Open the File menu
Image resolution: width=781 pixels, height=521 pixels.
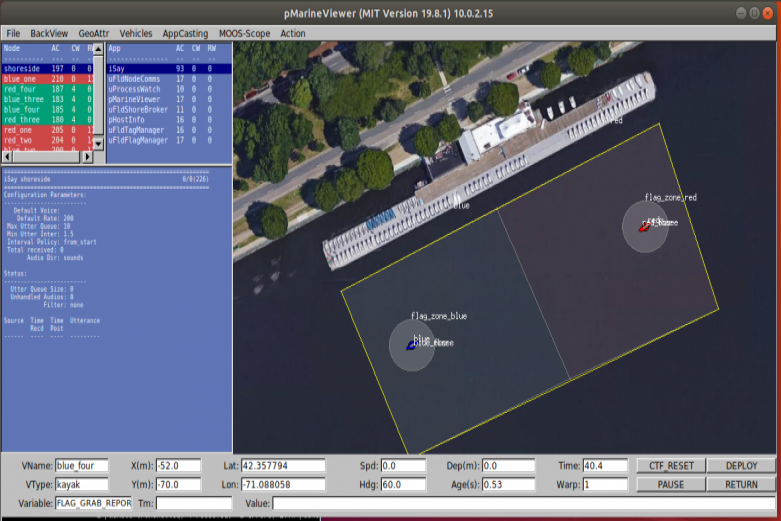[x=13, y=33]
